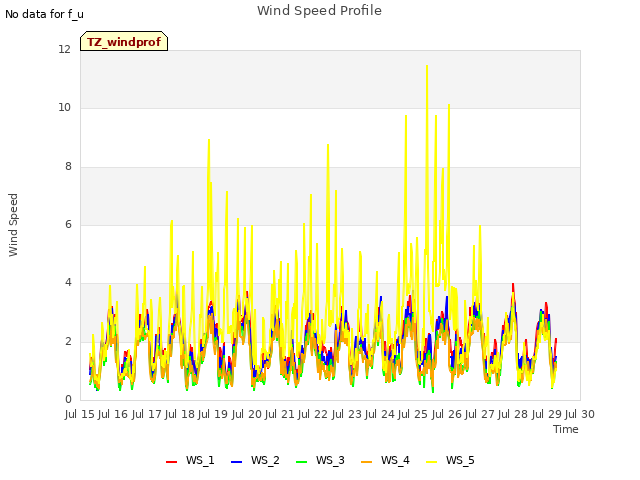The width and height of the screenshot is (640, 480).
Task: Click the Jul 15 x-axis tick label
Action: click(x=80, y=414)
